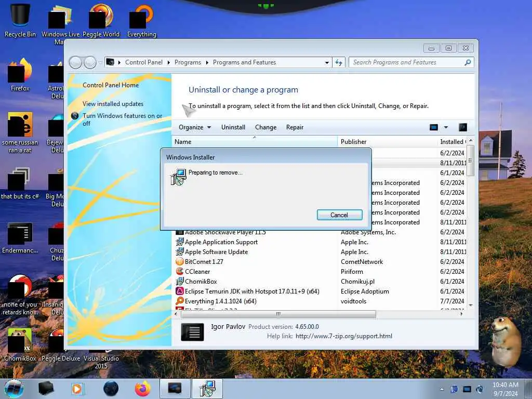Click the Change toolbar command

click(265, 127)
